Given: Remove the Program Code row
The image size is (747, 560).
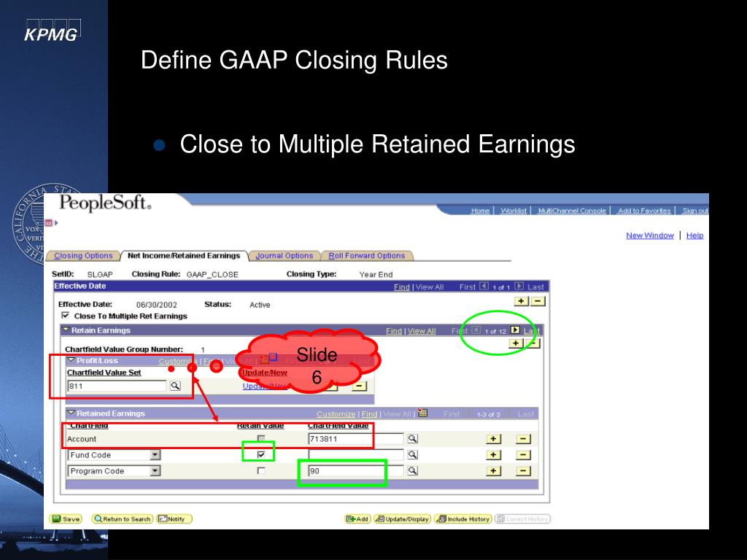Looking at the screenshot, I should (523, 471).
